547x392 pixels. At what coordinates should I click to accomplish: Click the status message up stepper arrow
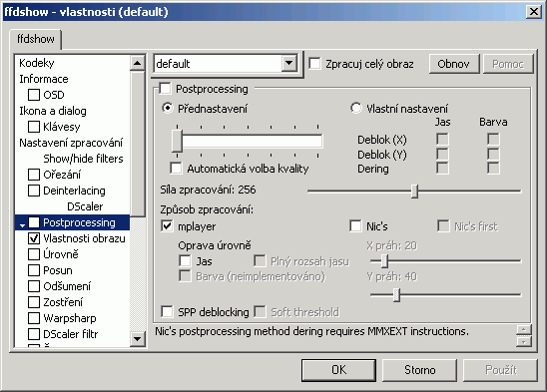[524, 329]
